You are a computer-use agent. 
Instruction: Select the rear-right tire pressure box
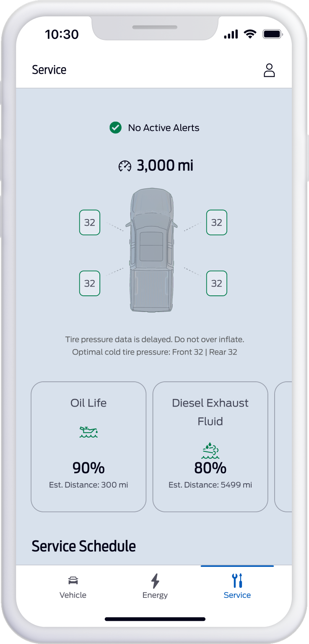pyautogui.click(x=217, y=283)
